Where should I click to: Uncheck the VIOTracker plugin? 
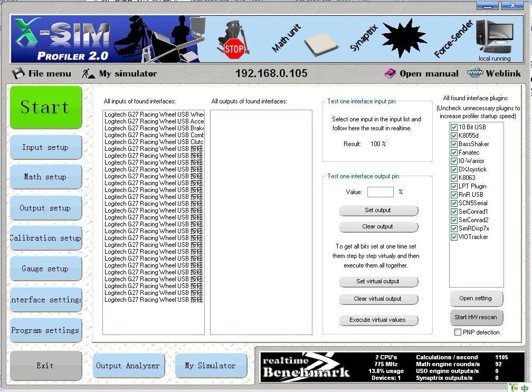(454, 237)
